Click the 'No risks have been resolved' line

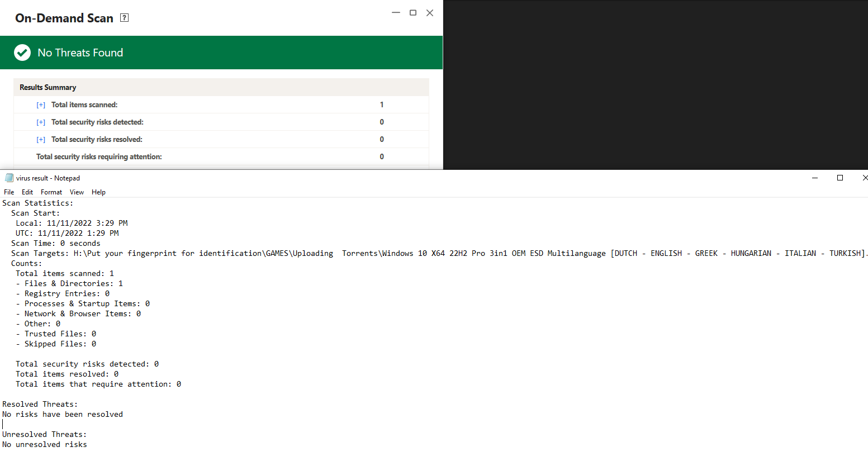click(x=63, y=415)
